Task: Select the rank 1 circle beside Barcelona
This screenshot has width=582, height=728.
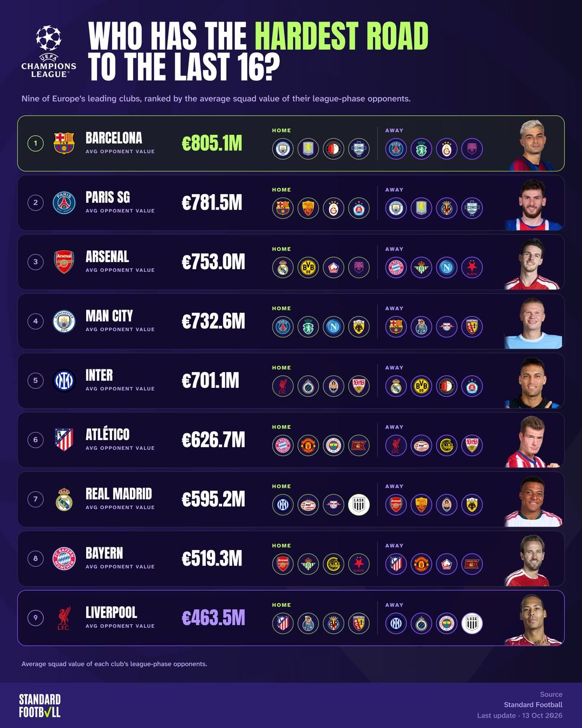Action: pyautogui.click(x=36, y=143)
